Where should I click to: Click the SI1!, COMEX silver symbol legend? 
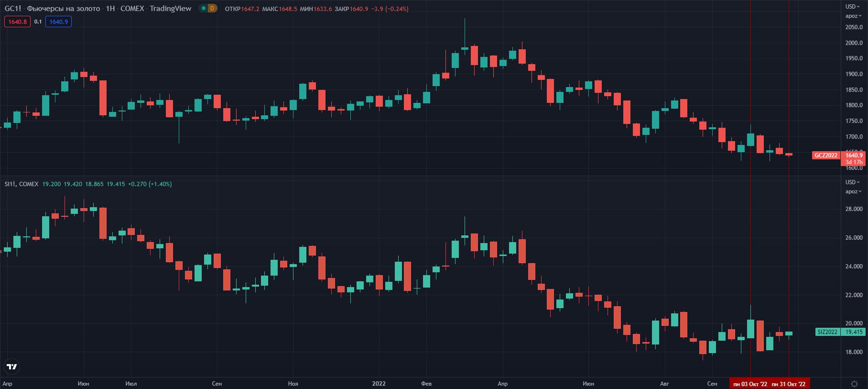tap(22, 184)
